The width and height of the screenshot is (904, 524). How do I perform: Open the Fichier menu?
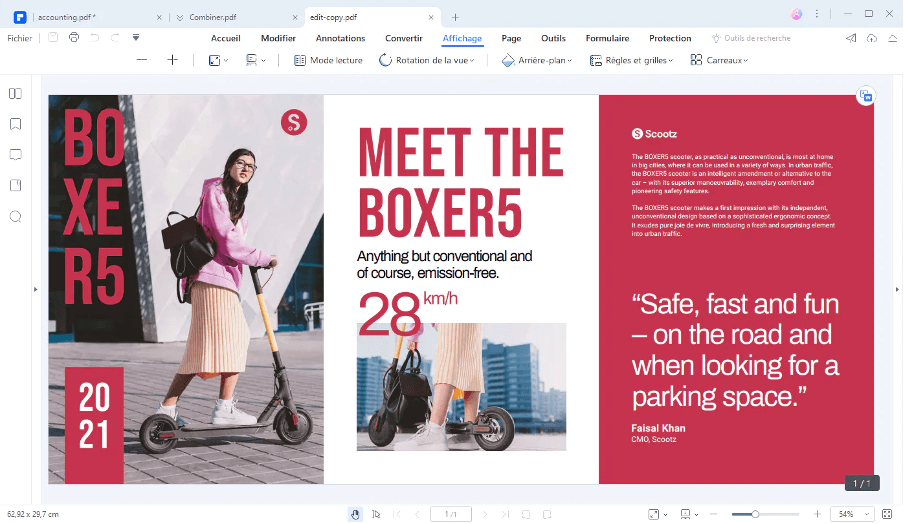pos(19,38)
